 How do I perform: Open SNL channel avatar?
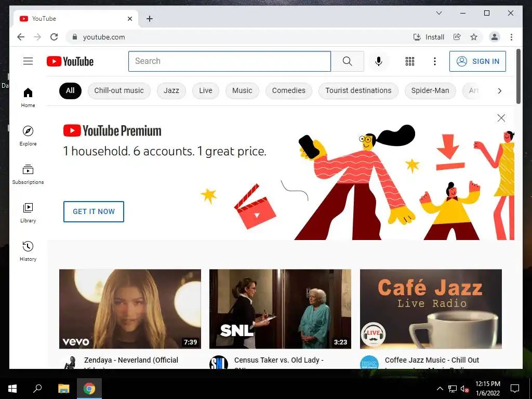[219, 362]
